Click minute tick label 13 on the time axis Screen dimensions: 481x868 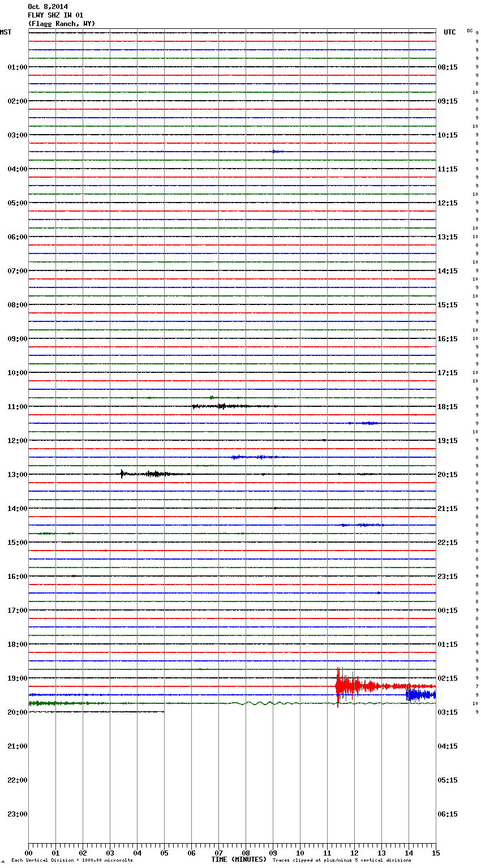[381, 853]
